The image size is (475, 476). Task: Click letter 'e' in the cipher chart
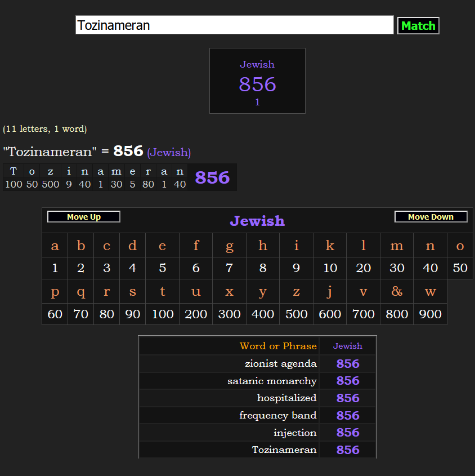162,245
